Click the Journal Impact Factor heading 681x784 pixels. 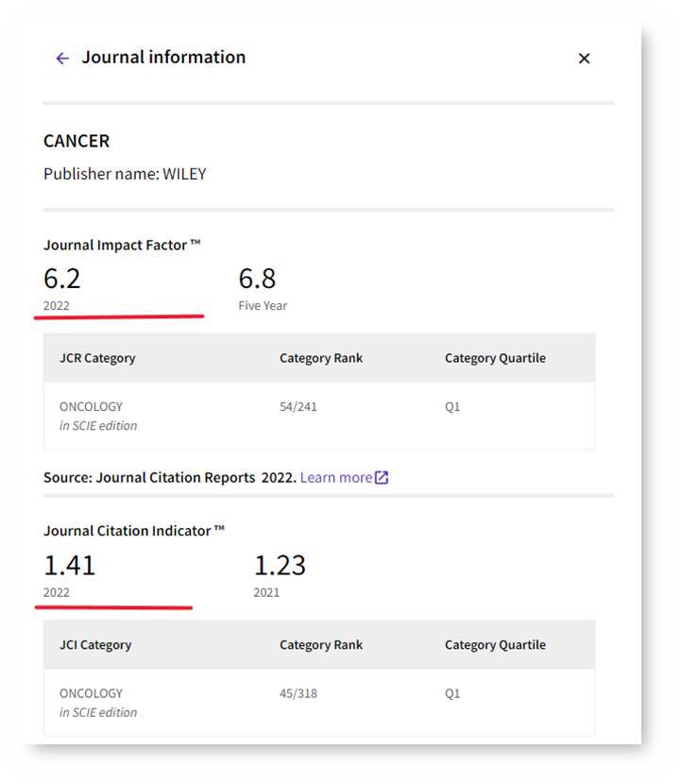pos(122,245)
